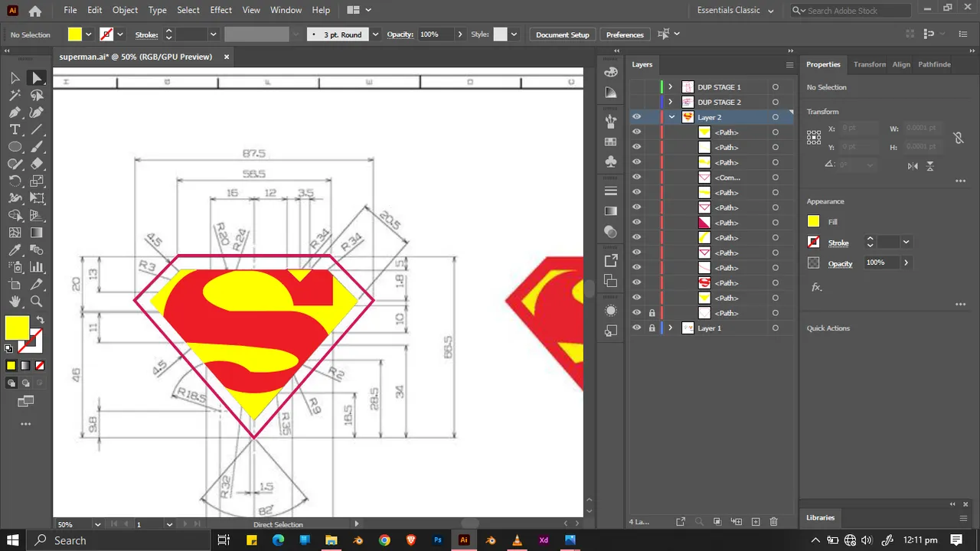Switch to the Transform tab
Viewport: 980px width, 551px height.
[870, 64]
